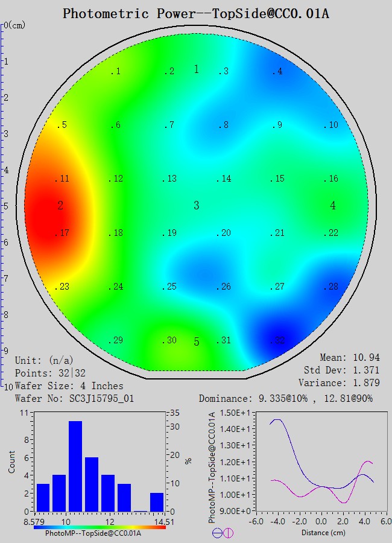The image size is (392, 543).
Task: Click site marker 4 on the right side
Action: pos(333,206)
